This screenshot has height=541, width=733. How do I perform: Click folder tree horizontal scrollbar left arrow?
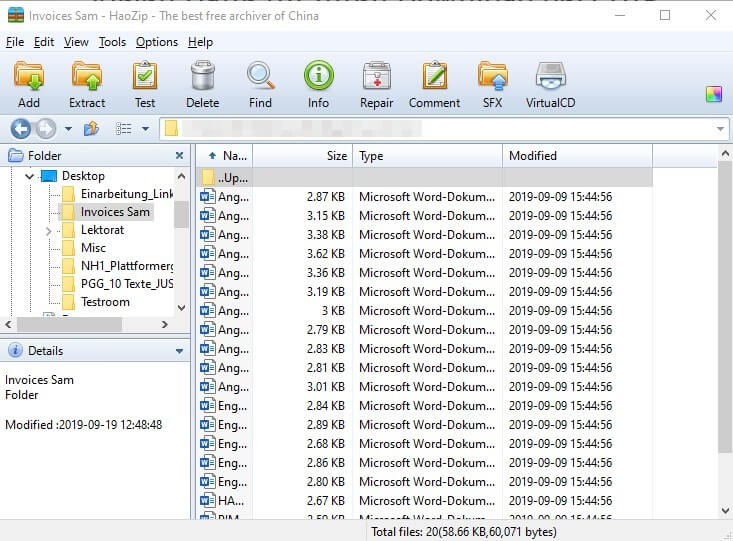click(x=8, y=324)
